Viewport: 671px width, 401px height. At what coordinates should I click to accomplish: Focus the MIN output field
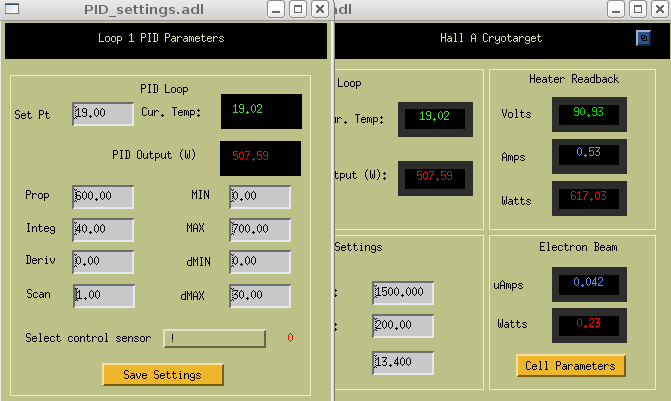tap(260, 197)
